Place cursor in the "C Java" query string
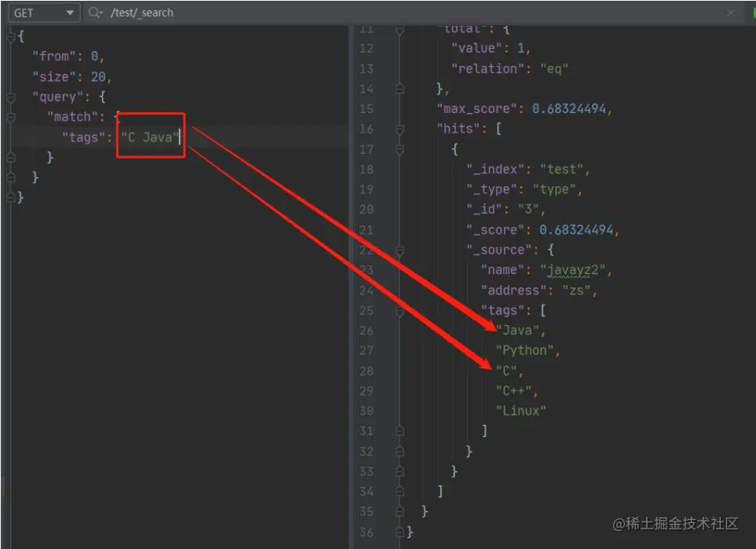 click(x=150, y=137)
